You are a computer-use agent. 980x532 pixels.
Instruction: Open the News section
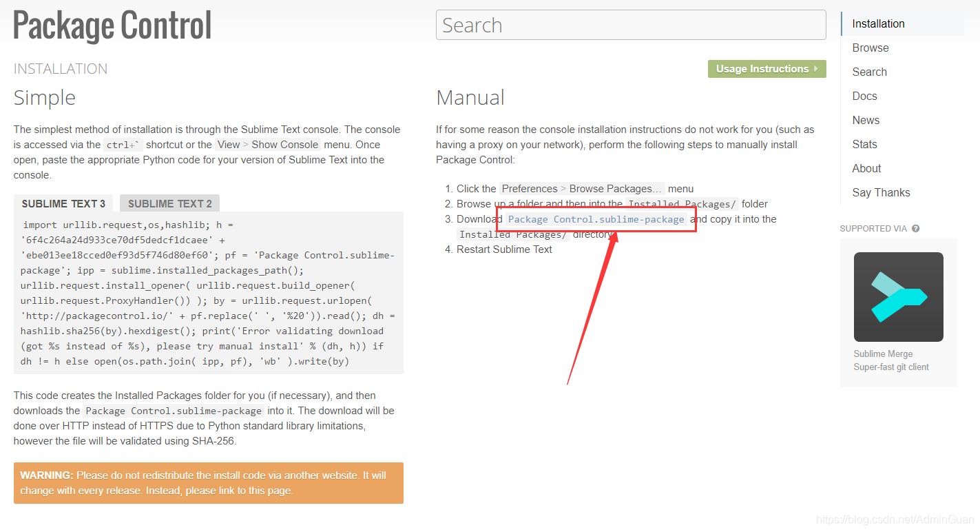866,120
